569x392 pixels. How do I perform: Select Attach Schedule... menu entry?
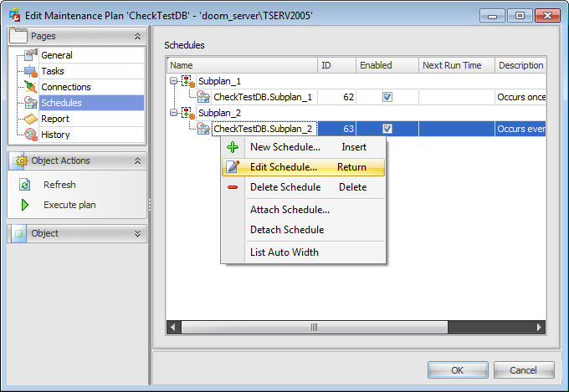[290, 210]
